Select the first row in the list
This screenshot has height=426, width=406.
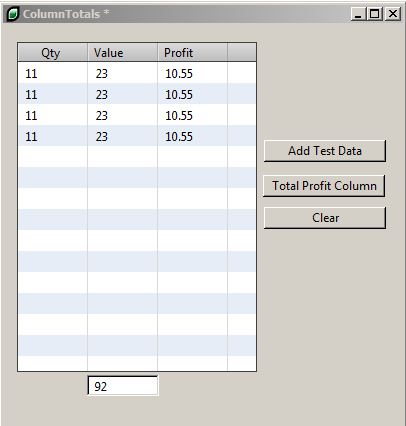[137, 73]
